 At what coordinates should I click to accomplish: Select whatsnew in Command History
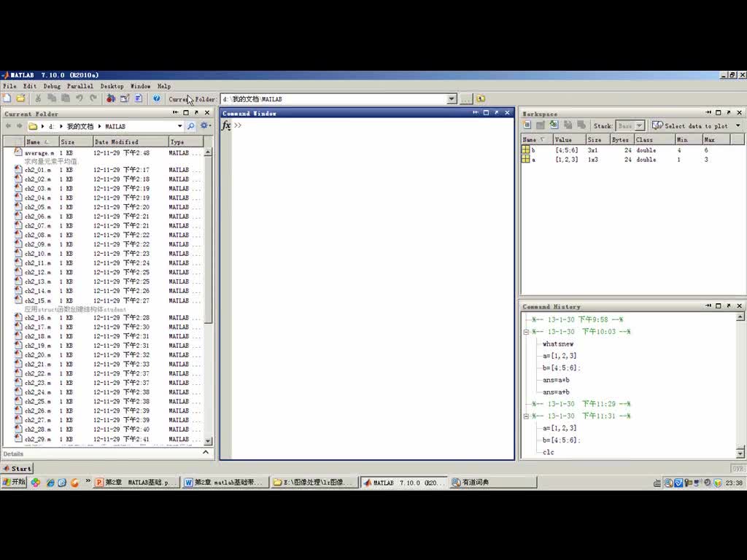point(558,344)
